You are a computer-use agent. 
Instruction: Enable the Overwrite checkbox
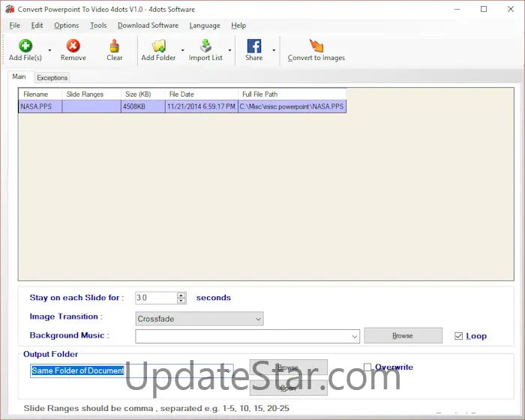pos(367,367)
